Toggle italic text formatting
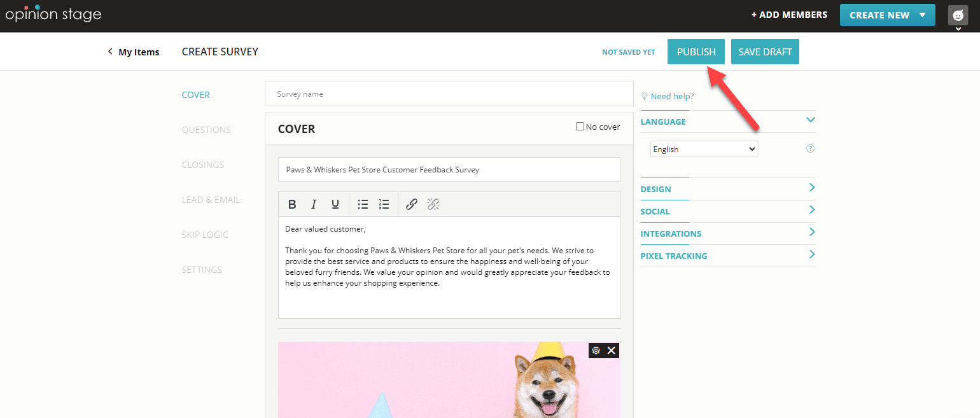 (314, 204)
